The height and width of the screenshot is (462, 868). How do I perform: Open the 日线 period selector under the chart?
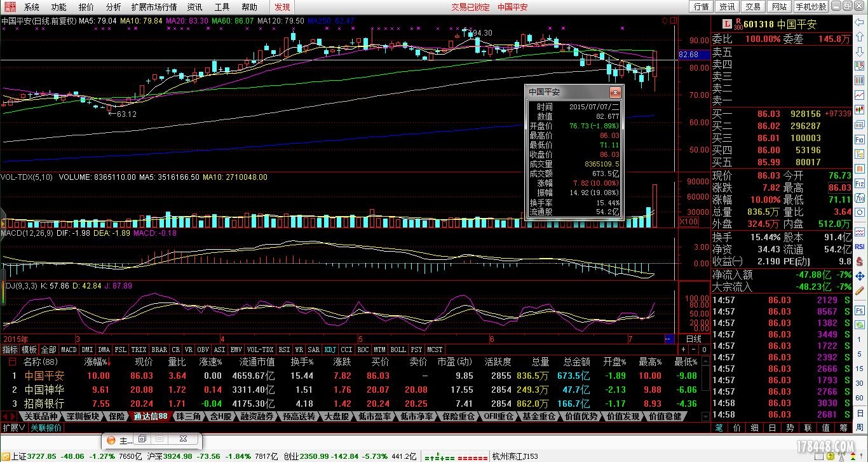[694, 339]
